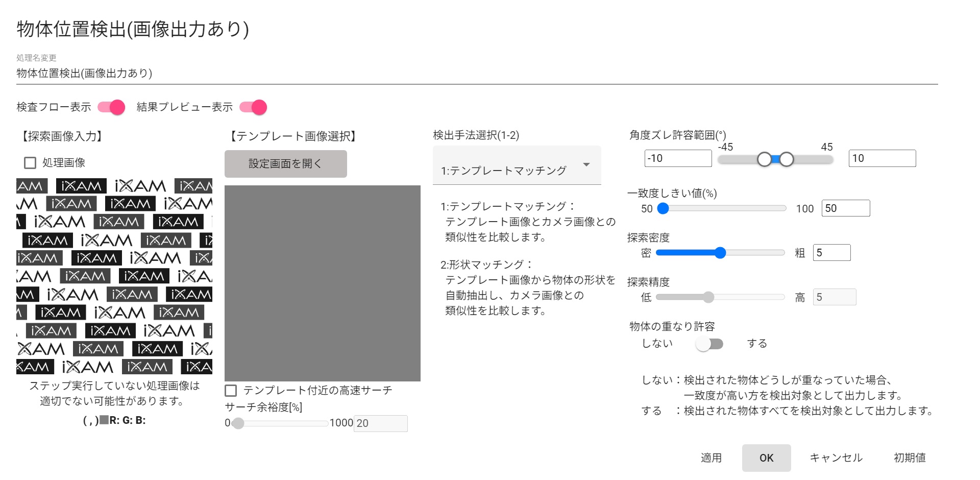Screen dimensions: 980x480
Task: Toggle the 検査フロー表示 switch
Action: (x=111, y=107)
